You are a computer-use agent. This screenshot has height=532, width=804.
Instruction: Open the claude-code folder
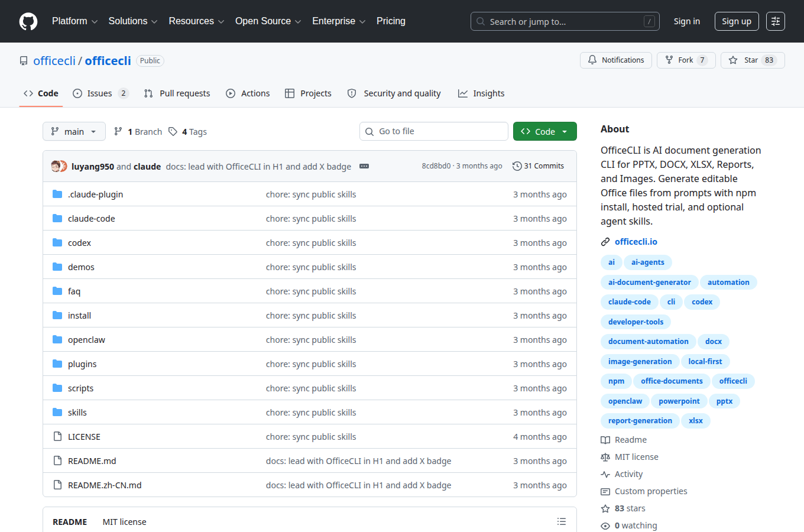click(91, 219)
